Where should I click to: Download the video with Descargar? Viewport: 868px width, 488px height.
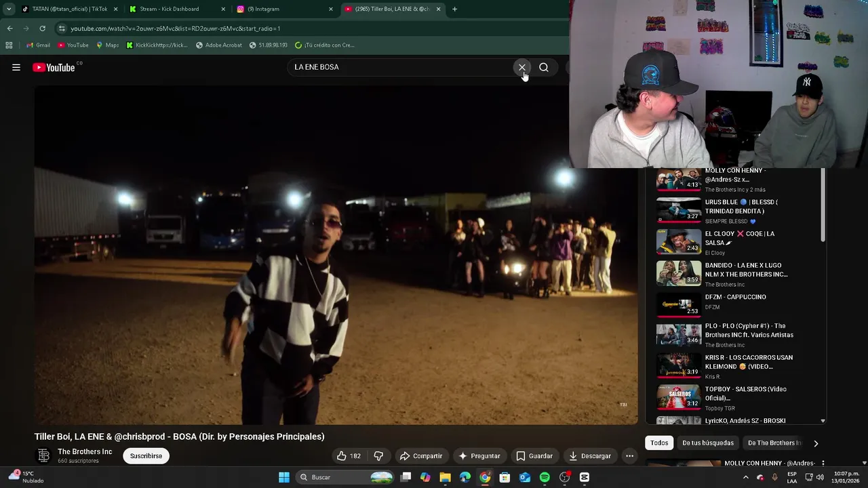[x=589, y=456]
